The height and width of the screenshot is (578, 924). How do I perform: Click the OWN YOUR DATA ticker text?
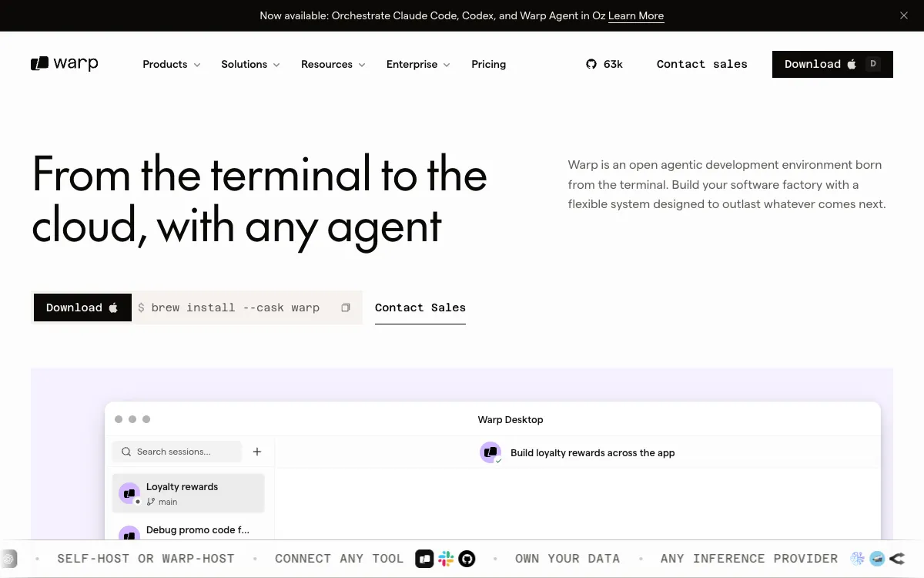pos(567,559)
